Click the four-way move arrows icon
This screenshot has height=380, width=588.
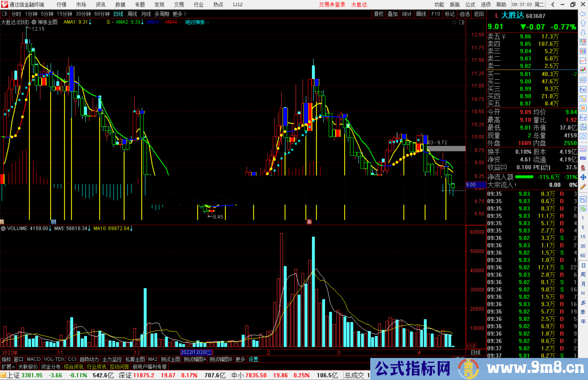[x=583, y=177]
